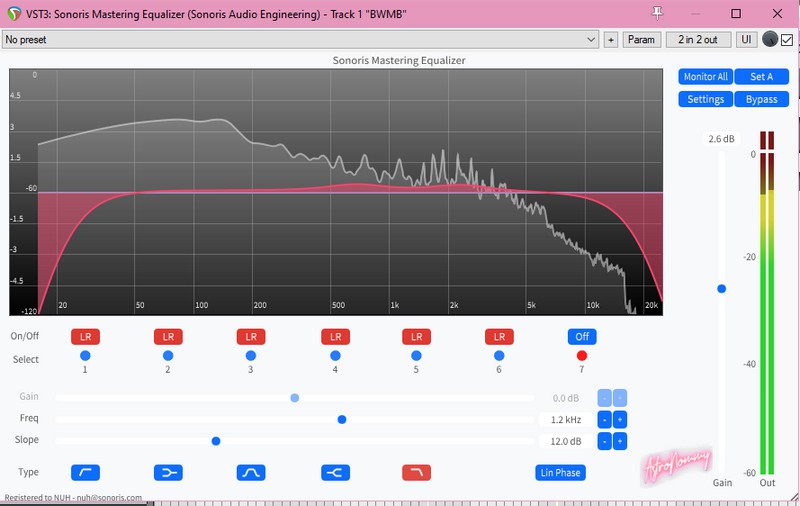Click the plus button beside preset list
This screenshot has width=800, height=506.
pyautogui.click(x=610, y=40)
